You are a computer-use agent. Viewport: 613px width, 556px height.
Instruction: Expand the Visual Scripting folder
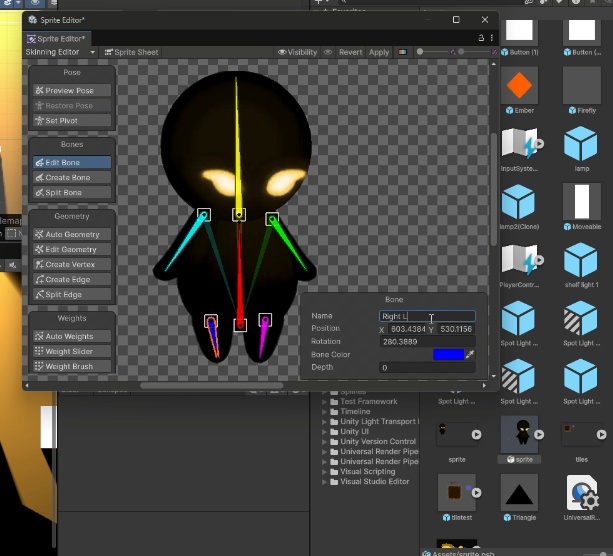tap(324, 472)
